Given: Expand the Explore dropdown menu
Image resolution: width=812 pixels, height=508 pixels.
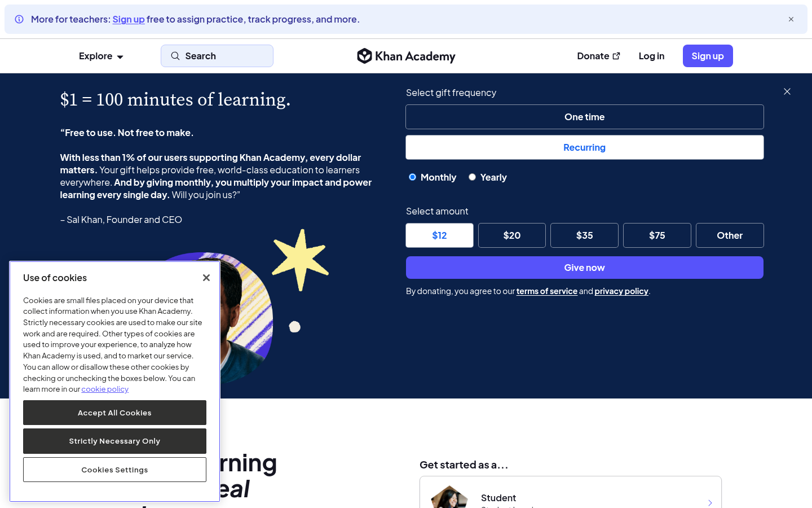Looking at the screenshot, I should coord(101,56).
